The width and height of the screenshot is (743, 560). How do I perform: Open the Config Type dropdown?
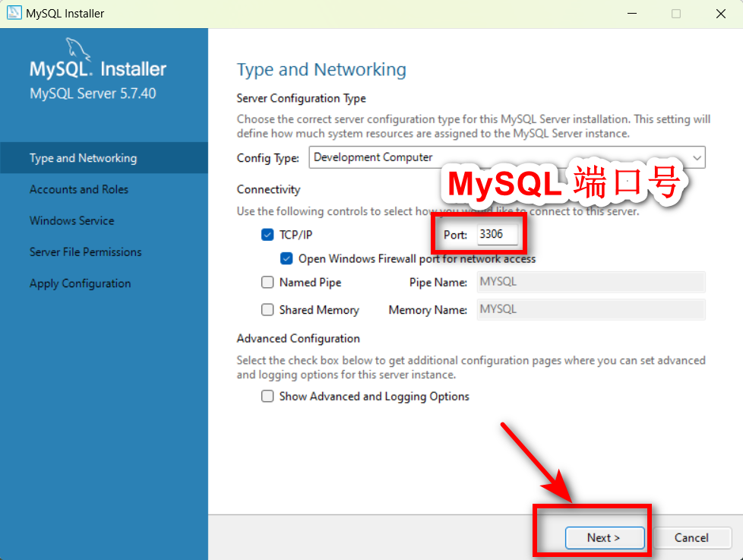pyautogui.click(x=507, y=157)
